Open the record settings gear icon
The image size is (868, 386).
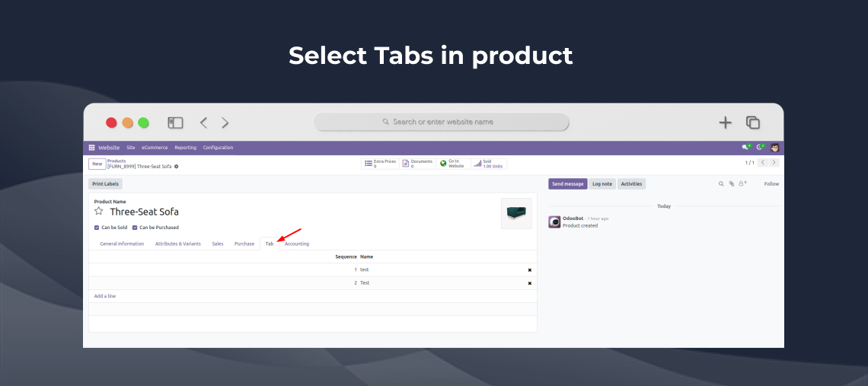pyautogui.click(x=177, y=166)
